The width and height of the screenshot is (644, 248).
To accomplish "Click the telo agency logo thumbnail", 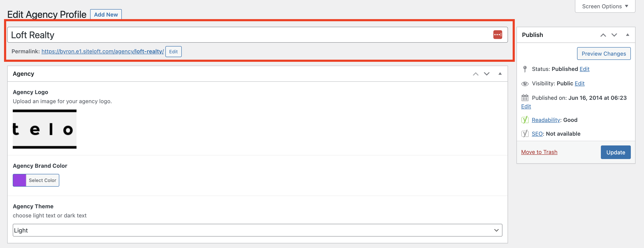I will point(44,129).
